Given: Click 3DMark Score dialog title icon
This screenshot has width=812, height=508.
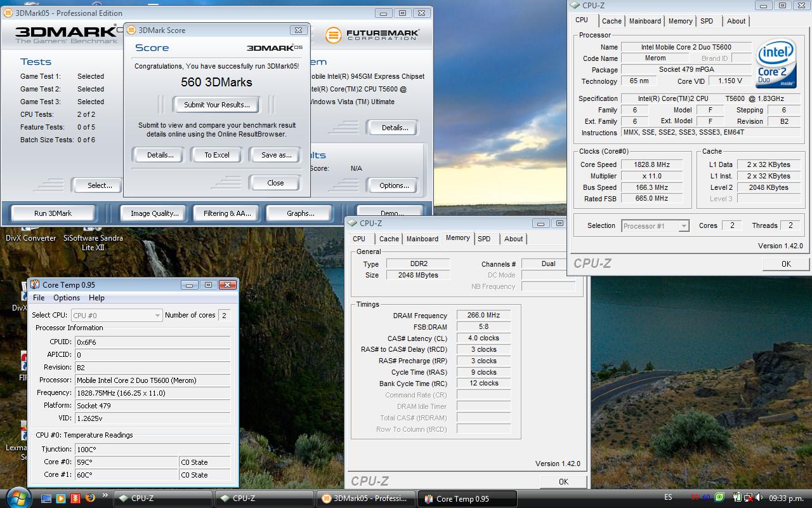Looking at the screenshot, I should [132, 30].
